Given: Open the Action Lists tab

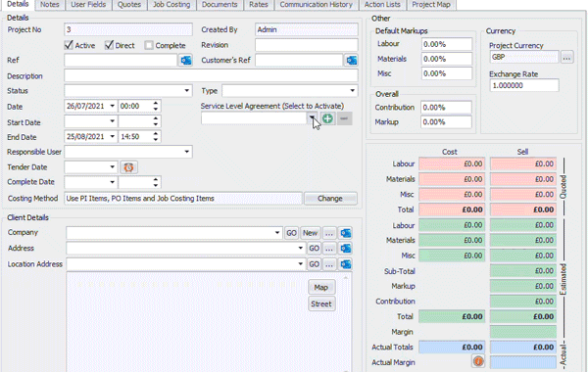Looking at the screenshot, I should point(382,5).
